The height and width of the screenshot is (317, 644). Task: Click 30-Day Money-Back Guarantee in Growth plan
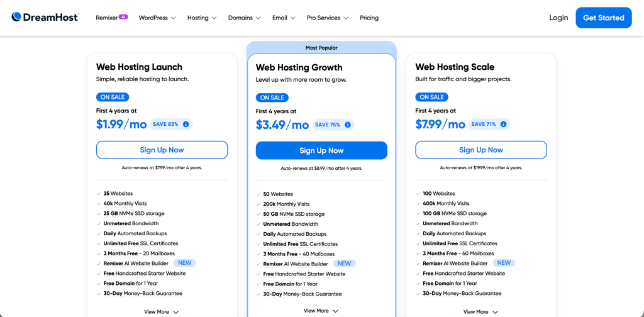[x=303, y=294]
